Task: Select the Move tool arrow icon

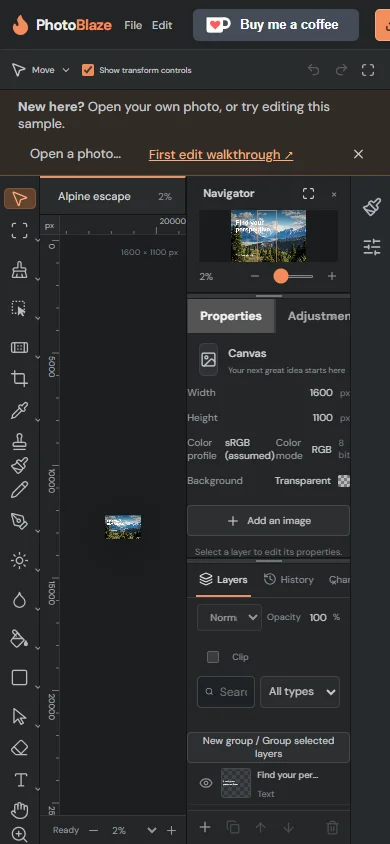Action: pyautogui.click(x=19, y=199)
